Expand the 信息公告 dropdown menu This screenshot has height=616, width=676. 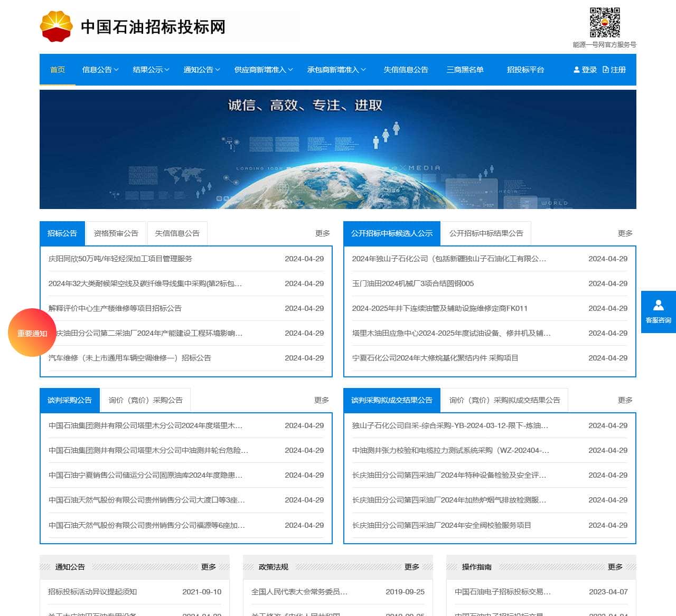coord(100,69)
